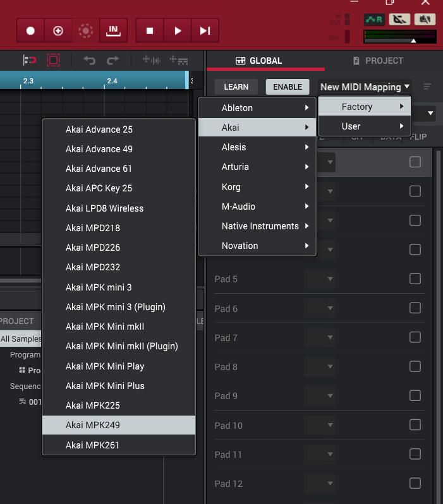Tick the Flip checkbox for Pad 12
443x504 pixels.
pyautogui.click(x=415, y=483)
